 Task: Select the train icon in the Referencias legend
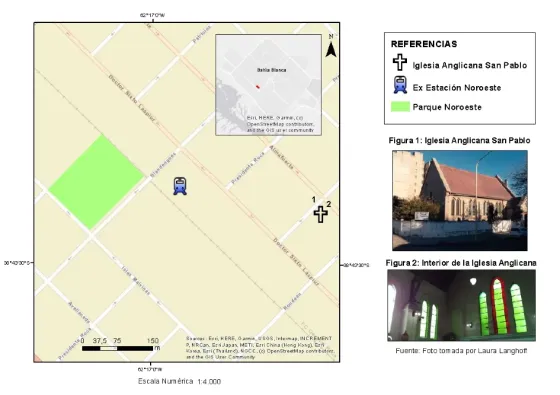click(x=400, y=85)
